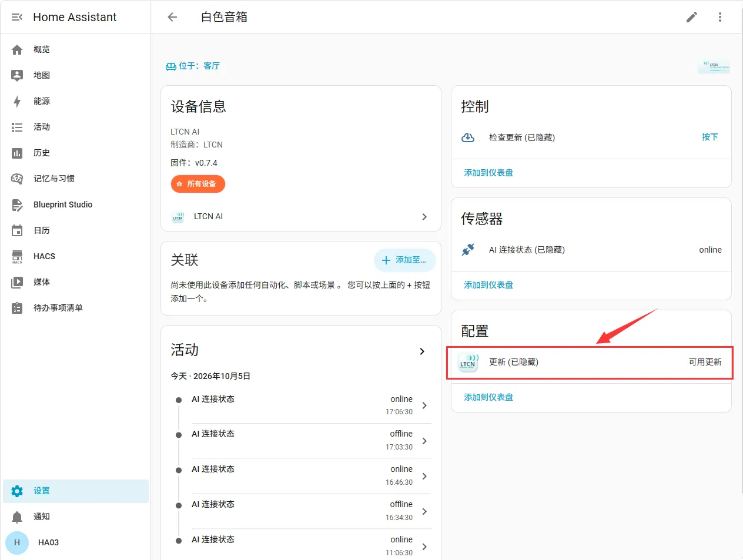Open the HA03 user profile avatar
743x560 pixels.
click(17, 543)
